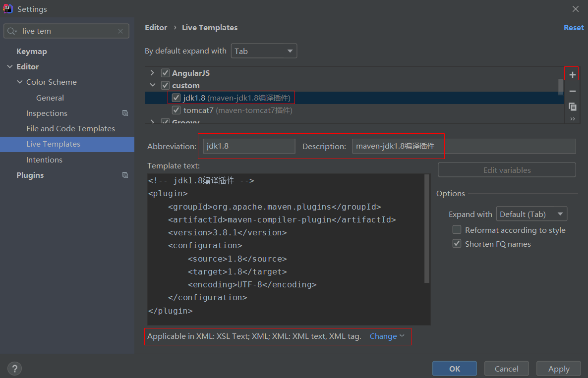Remove selected template with minus icon
588x378 pixels.
pyautogui.click(x=572, y=91)
